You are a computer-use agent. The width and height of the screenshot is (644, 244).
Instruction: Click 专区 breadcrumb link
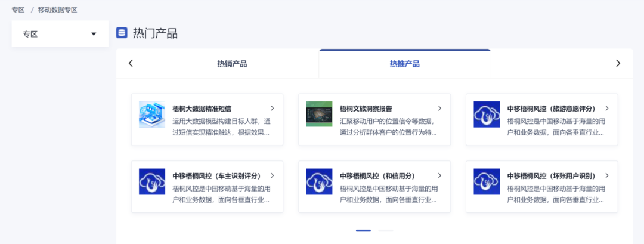[x=18, y=10]
